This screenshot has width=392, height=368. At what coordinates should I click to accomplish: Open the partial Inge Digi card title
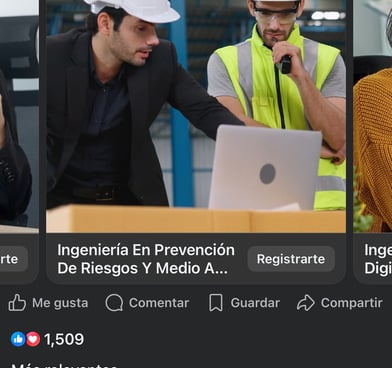(x=378, y=259)
